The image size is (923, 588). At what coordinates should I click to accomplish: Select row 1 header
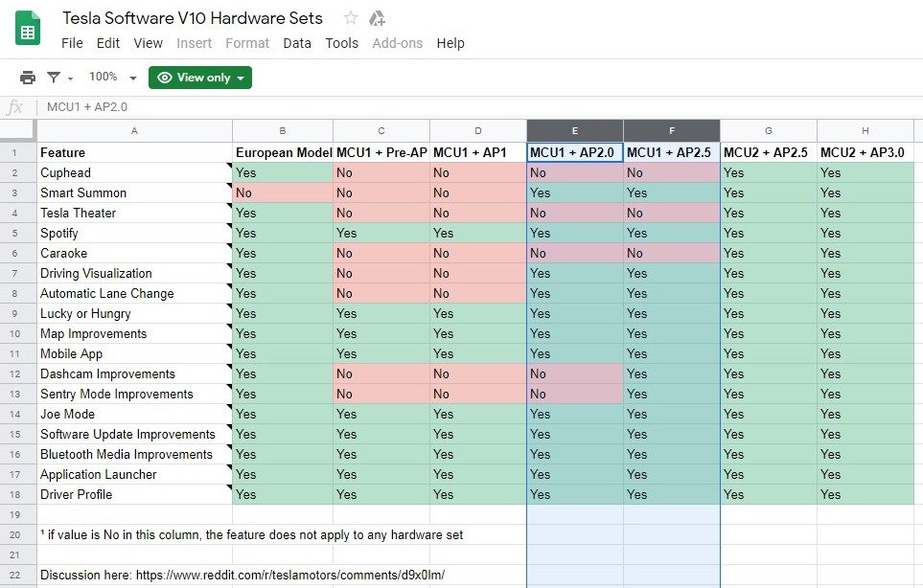[x=14, y=153]
